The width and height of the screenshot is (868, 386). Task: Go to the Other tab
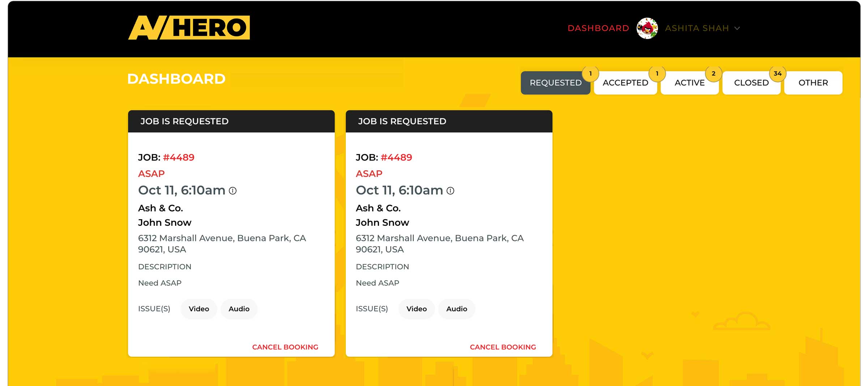pyautogui.click(x=813, y=83)
